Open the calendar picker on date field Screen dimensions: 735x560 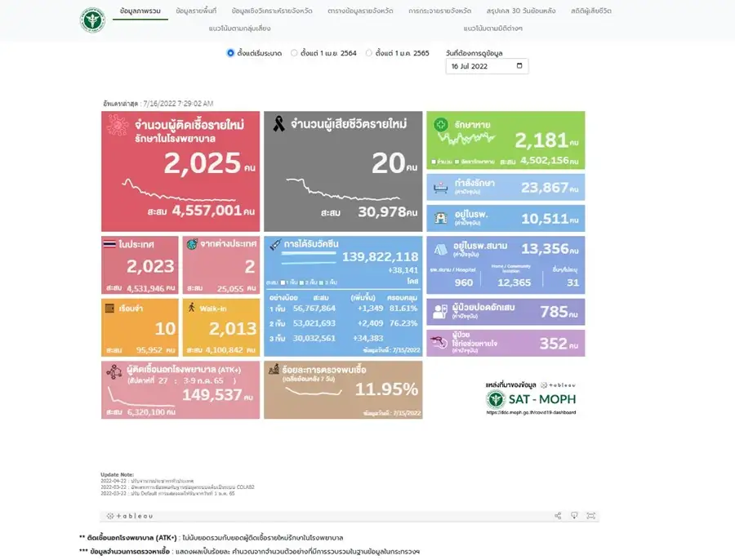(519, 66)
